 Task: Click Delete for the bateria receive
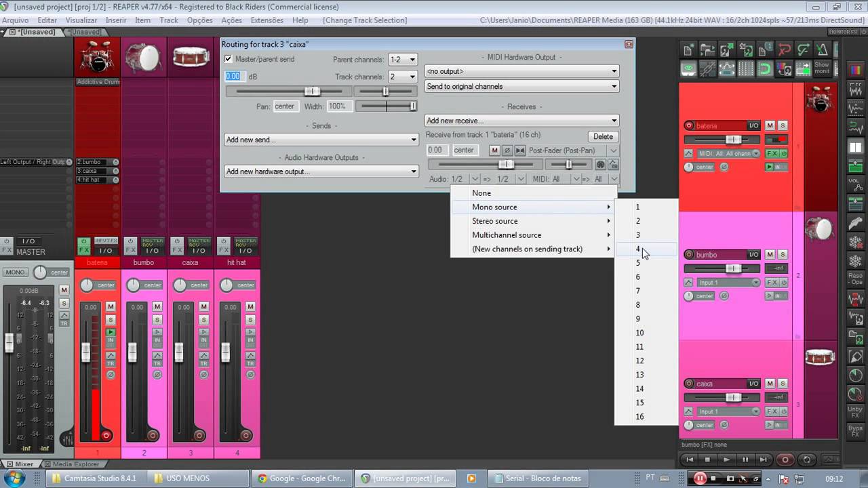click(603, 136)
